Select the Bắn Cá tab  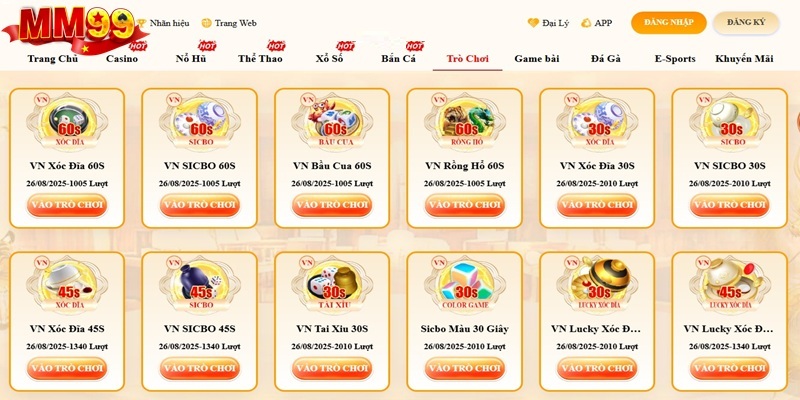tap(398, 59)
